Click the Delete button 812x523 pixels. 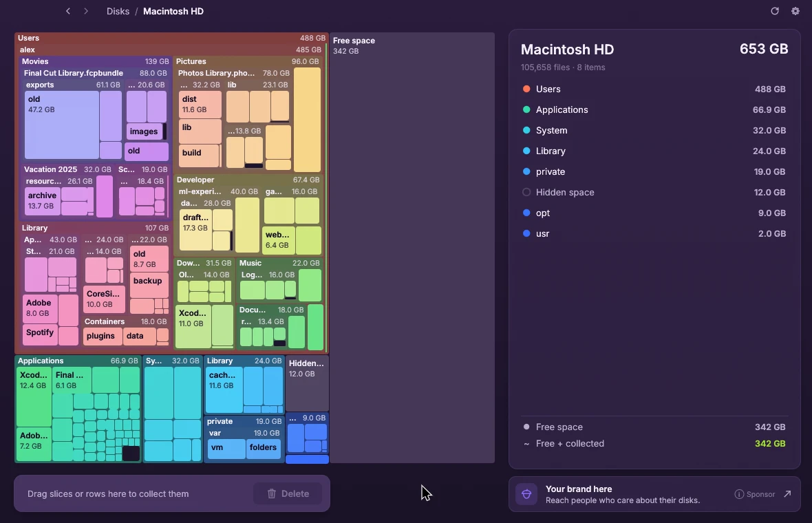(x=288, y=493)
